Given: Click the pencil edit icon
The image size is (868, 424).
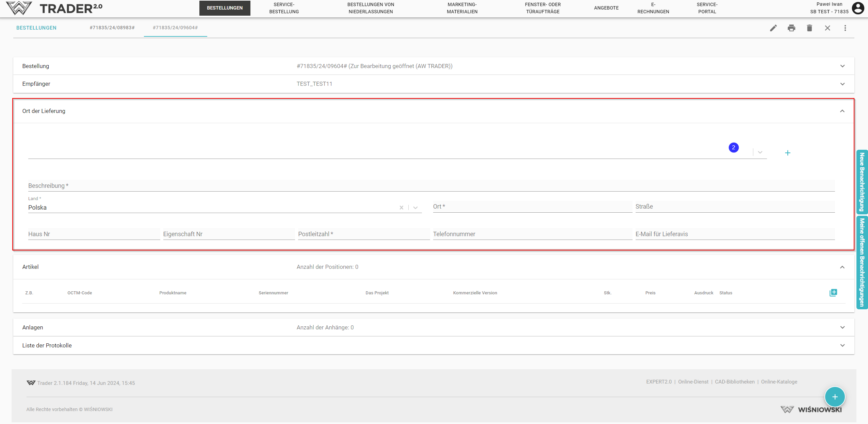Looking at the screenshot, I should coord(773,28).
